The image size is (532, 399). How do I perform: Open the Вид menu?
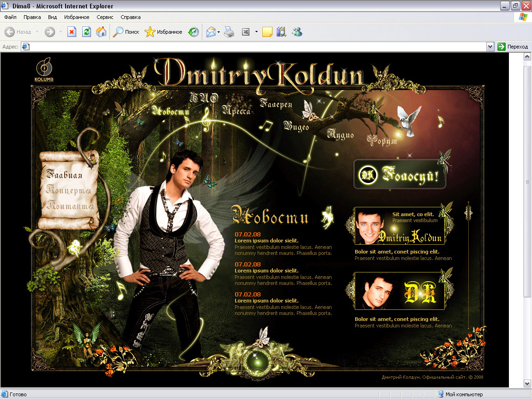[52, 17]
